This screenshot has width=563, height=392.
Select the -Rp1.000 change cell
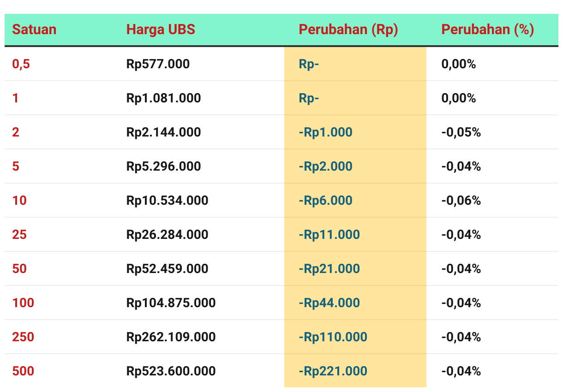coord(326,132)
